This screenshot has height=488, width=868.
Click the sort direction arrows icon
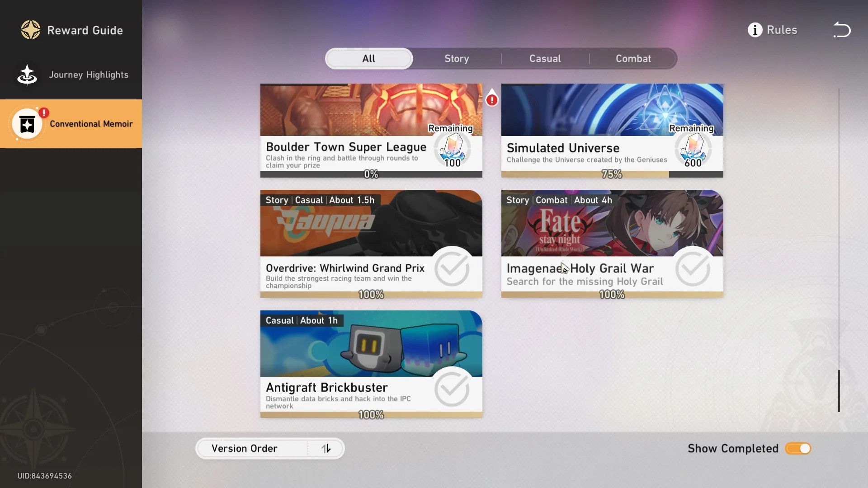click(326, 448)
